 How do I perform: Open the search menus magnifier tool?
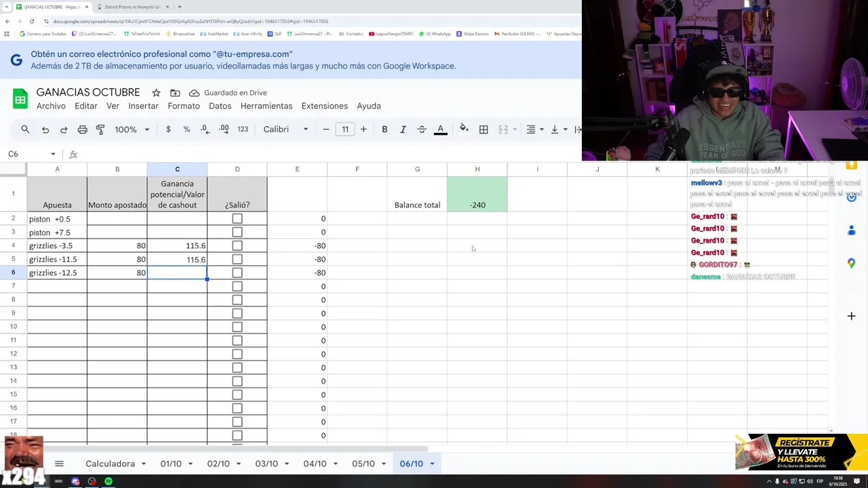point(25,129)
